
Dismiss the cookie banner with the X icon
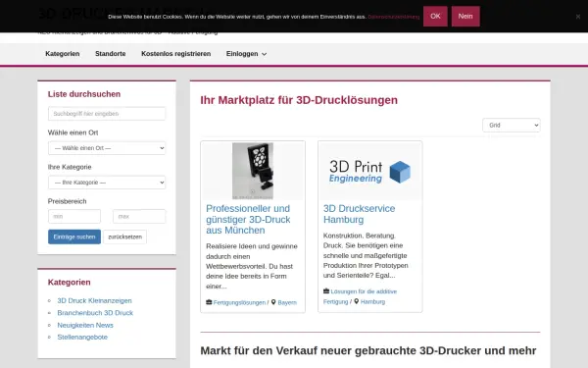578,17
